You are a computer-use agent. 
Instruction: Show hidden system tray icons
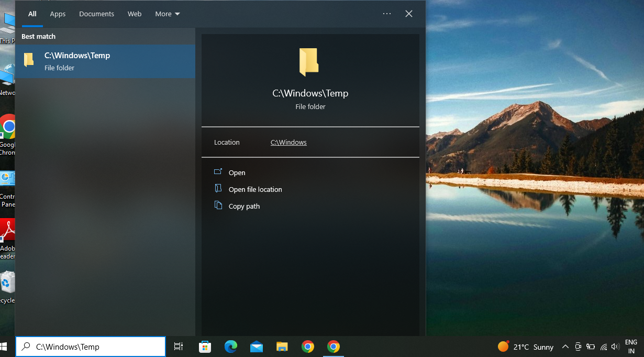(565, 347)
